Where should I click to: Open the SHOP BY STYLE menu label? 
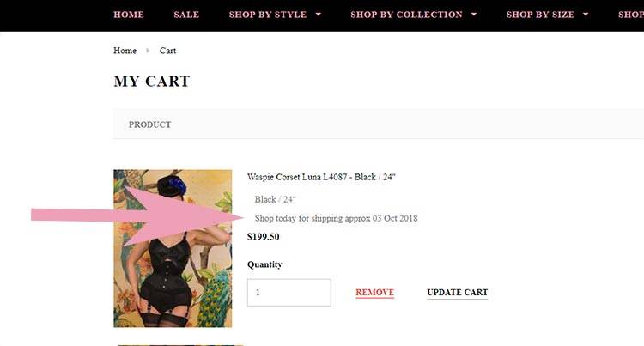267,15
